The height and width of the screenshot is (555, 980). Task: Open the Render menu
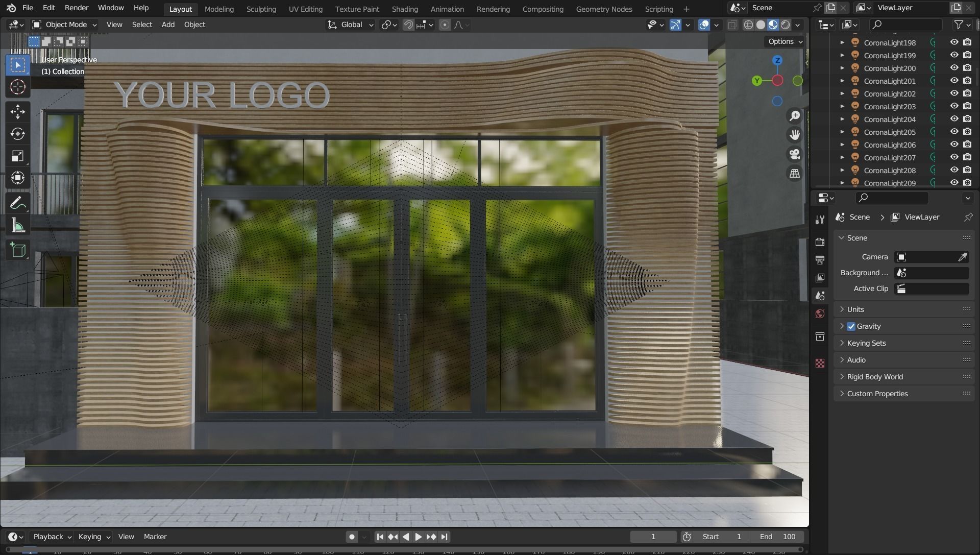tap(77, 8)
